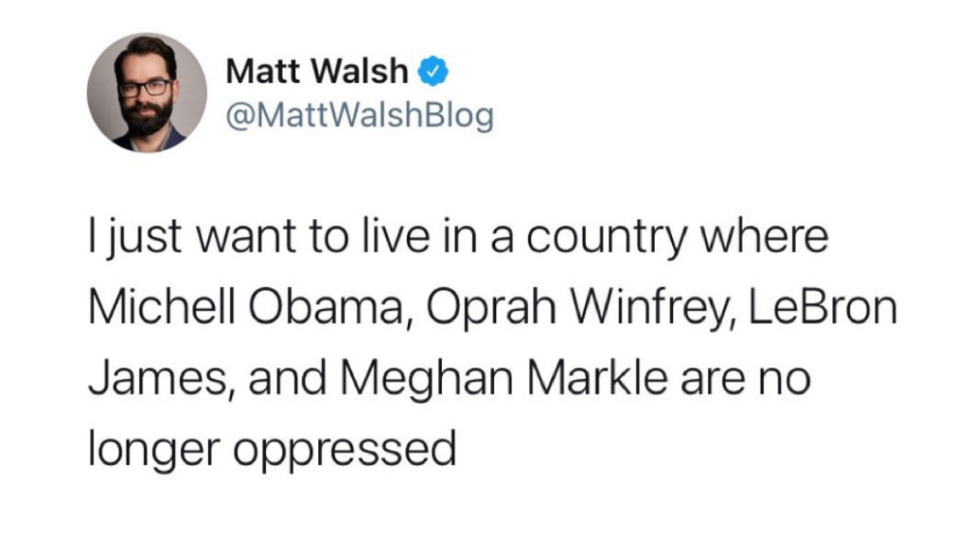Click the word LeBron in the tweet
Viewport: 980px width, 556px height.
tap(823, 307)
